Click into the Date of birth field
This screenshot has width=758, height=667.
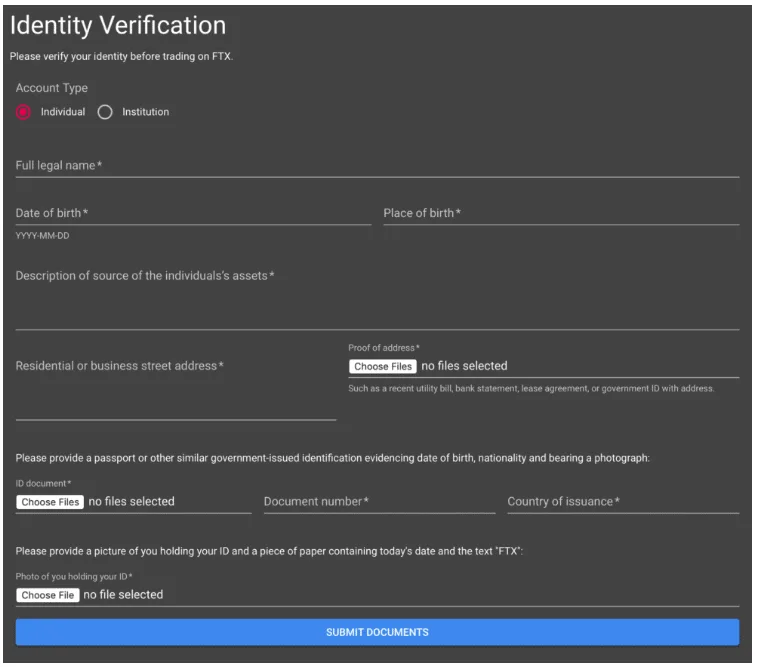pos(192,213)
